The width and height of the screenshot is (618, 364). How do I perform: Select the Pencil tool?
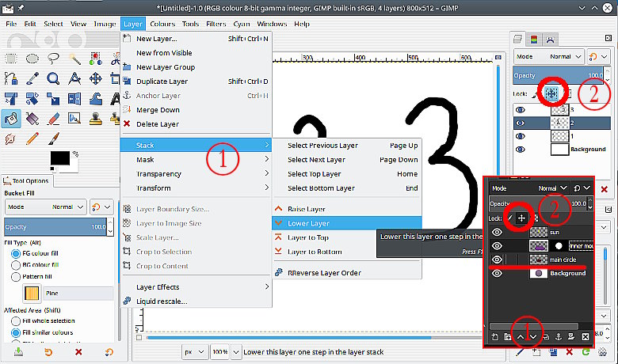(32, 138)
